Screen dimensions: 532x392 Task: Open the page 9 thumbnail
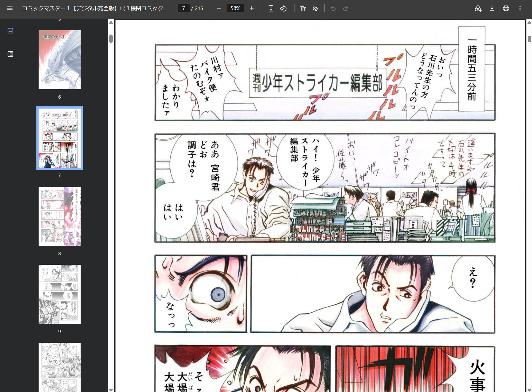pyautogui.click(x=59, y=294)
